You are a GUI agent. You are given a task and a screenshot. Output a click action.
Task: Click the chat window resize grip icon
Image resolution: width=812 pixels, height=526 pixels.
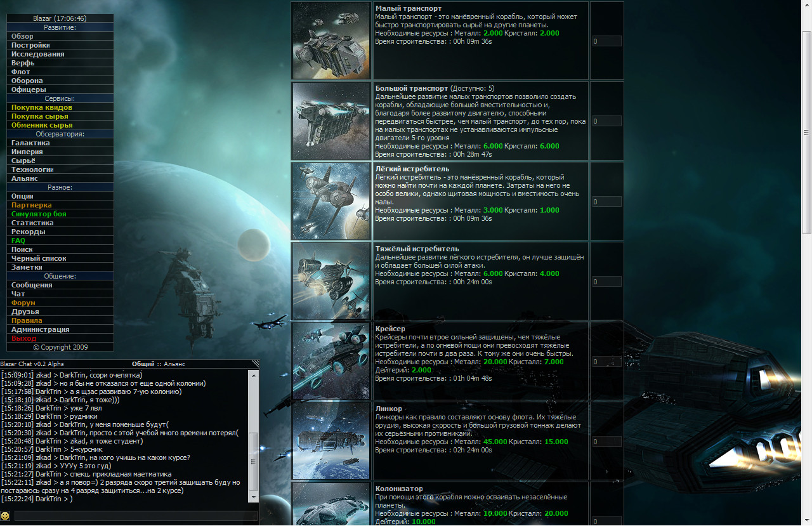[255, 364]
